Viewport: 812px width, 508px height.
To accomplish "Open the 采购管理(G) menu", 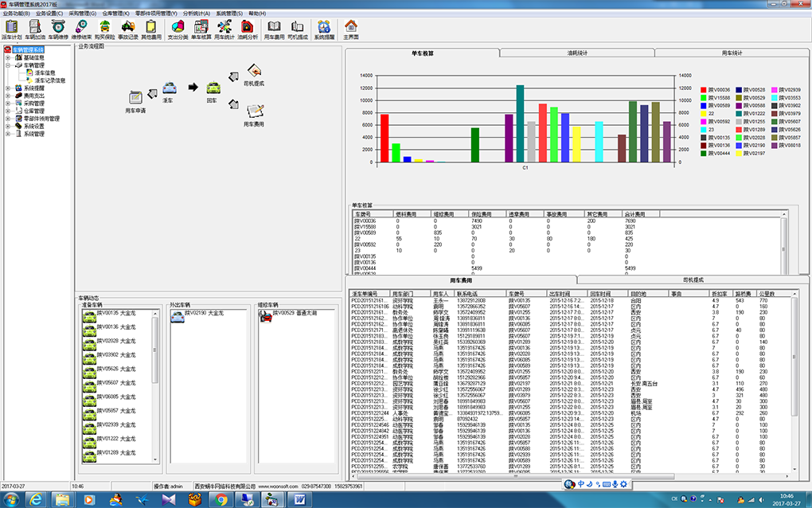I will (82, 14).
